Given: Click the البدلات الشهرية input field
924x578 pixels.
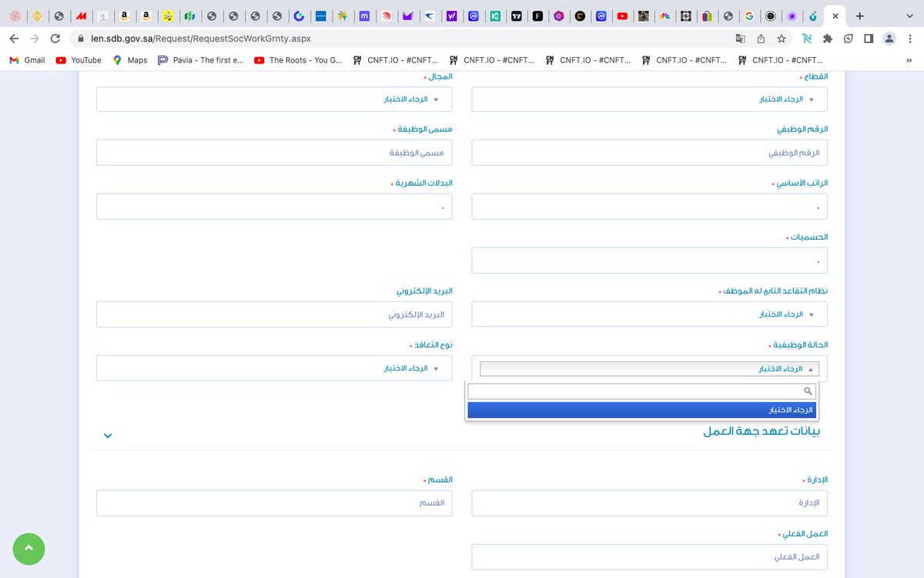Looking at the screenshot, I should point(274,207).
